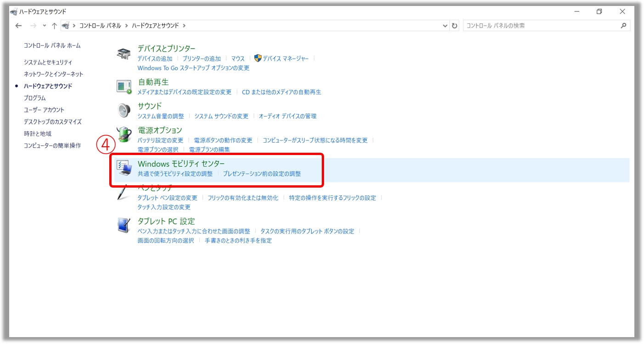Viewport: 644px width, 344px height.
Task: Open コンピューターの簡単操作 in sidebar
Action: [52, 145]
